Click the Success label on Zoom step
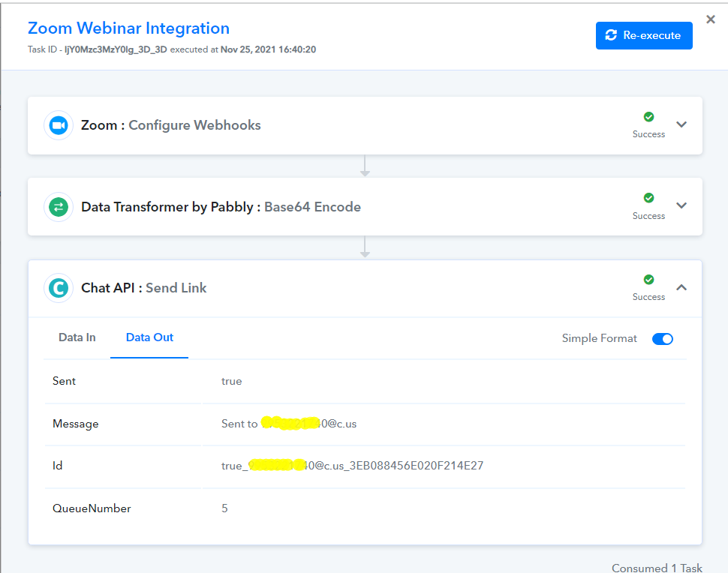The image size is (728, 573). pos(648,134)
